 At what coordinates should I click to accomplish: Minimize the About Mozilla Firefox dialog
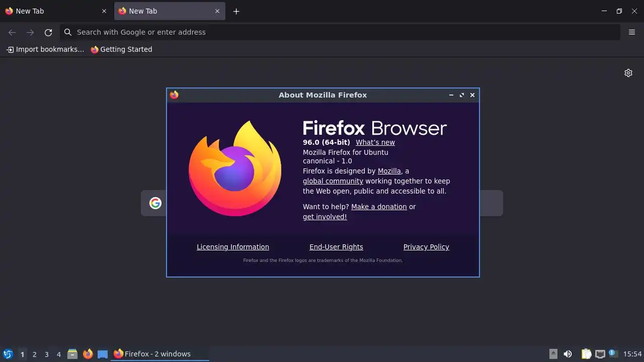[451, 95]
